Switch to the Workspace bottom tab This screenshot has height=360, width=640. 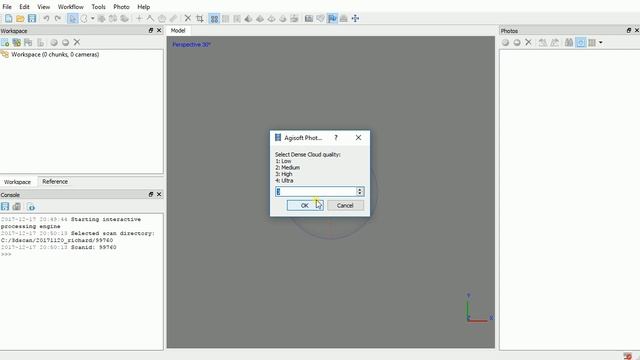click(17, 182)
